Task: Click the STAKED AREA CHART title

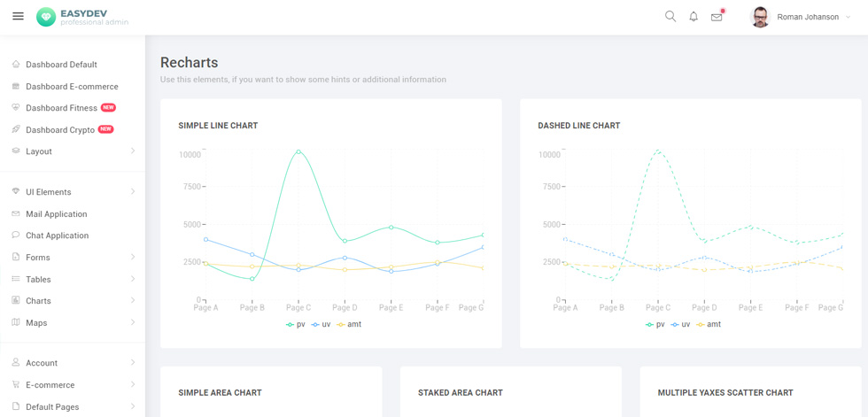Action: point(461,393)
